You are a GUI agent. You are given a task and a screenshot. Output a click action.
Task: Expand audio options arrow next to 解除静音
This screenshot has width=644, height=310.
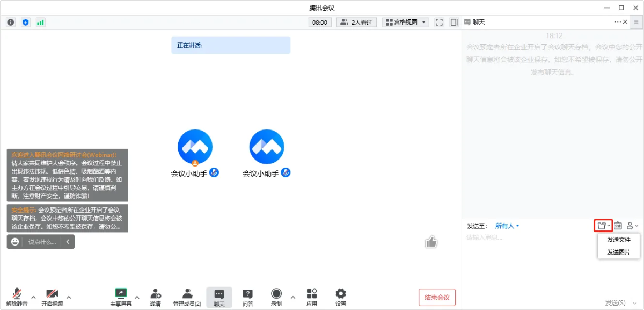[x=33, y=297]
